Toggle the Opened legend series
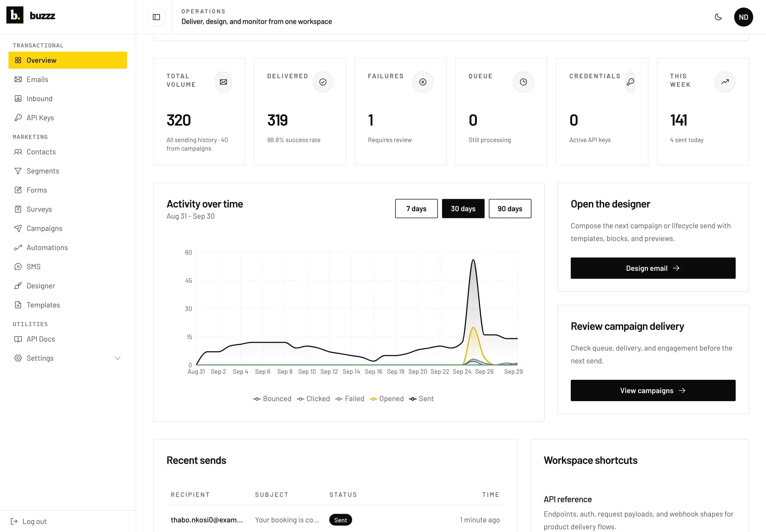The height and width of the screenshot is (532, 766). coord(387,399)
